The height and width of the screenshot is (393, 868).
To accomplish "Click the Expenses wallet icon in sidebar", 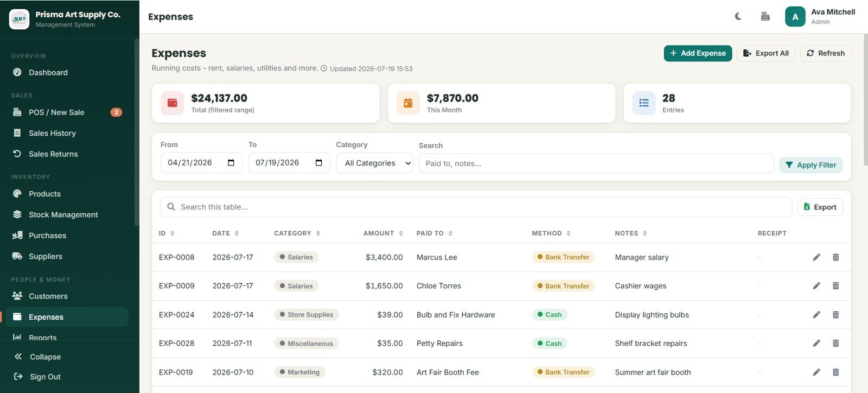I will (x=17, y=316).
